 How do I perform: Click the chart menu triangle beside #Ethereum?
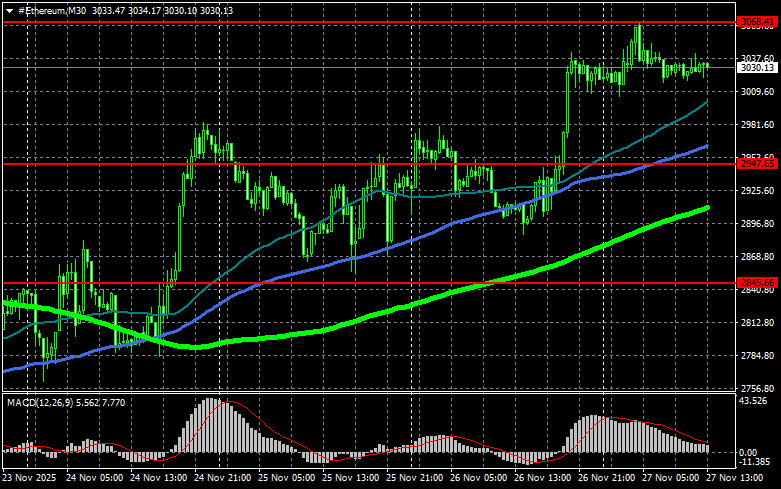9,11
